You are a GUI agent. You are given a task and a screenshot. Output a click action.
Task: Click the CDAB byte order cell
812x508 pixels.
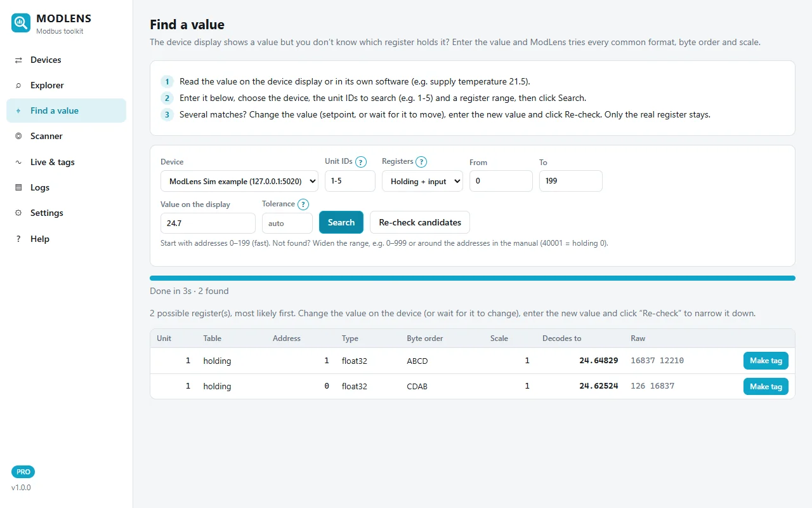tap(417, 386)
